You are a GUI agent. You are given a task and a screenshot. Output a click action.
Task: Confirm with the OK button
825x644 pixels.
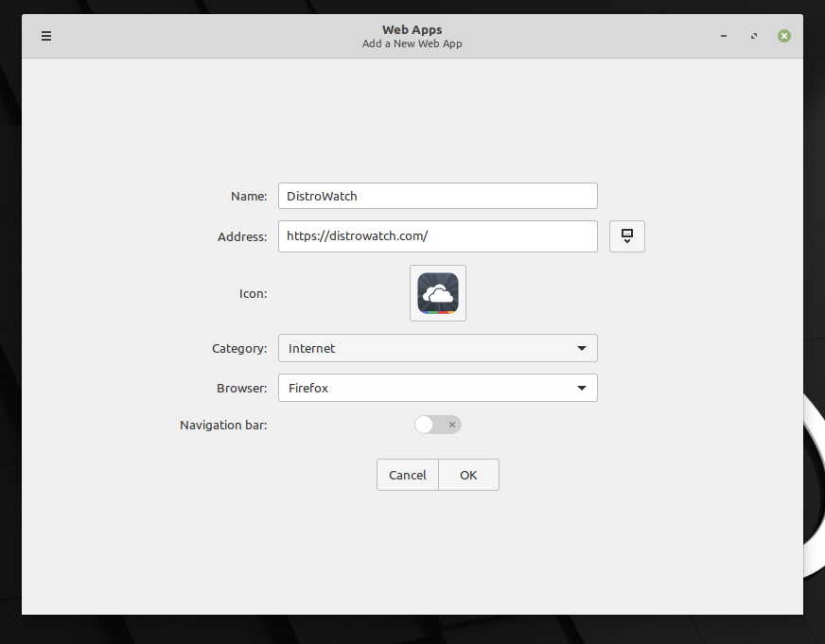coord(468,475)
